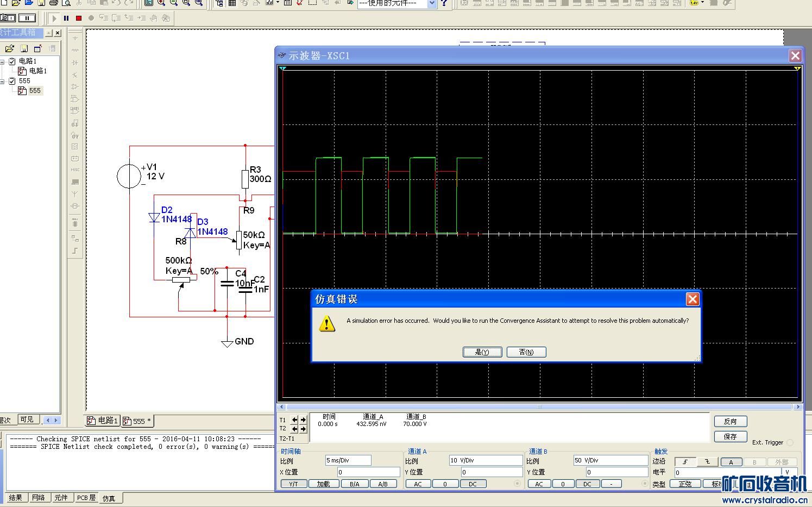
Task: Click the 保存 save button on oscilloscope
Action: 731,436
